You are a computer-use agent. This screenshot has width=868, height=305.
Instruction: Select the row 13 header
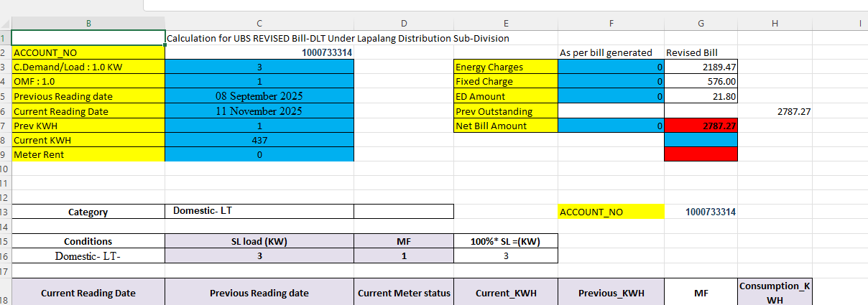pyautogui.click(x=4, y=212)
